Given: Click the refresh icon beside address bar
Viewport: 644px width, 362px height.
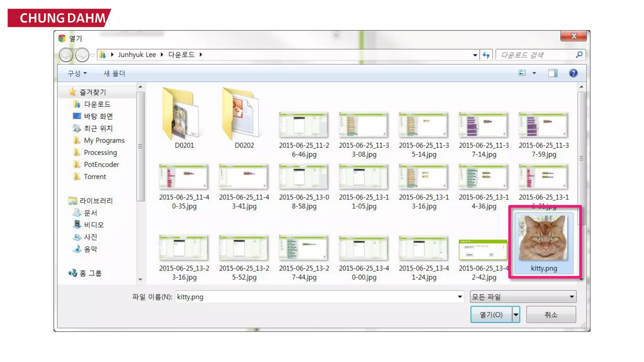Looking at the screenshot, I should 486,55.
